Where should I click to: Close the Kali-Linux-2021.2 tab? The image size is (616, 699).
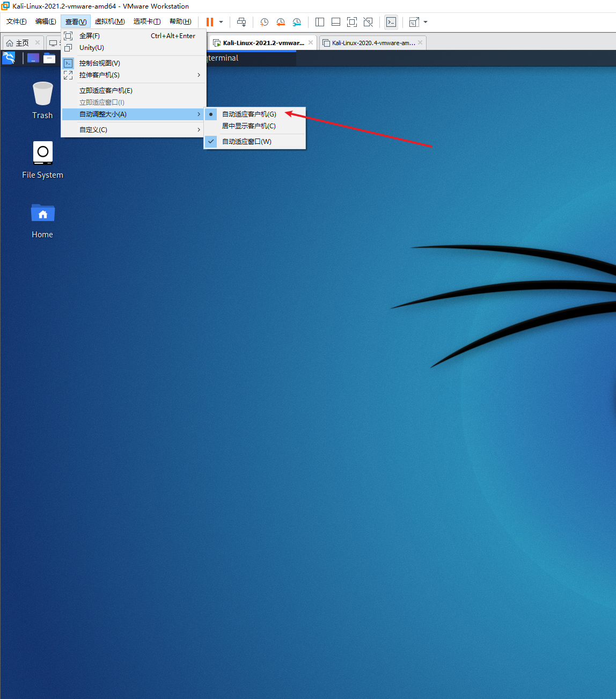[311, 43]
